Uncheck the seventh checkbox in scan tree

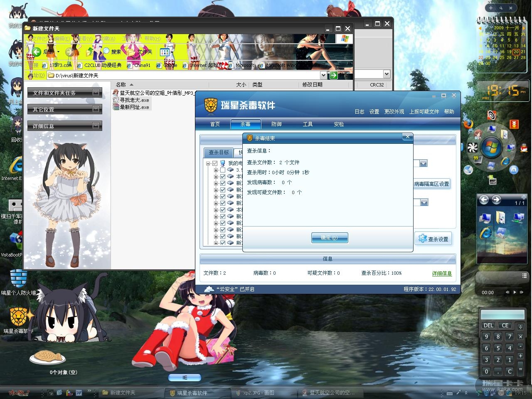[x=223, y=203]
